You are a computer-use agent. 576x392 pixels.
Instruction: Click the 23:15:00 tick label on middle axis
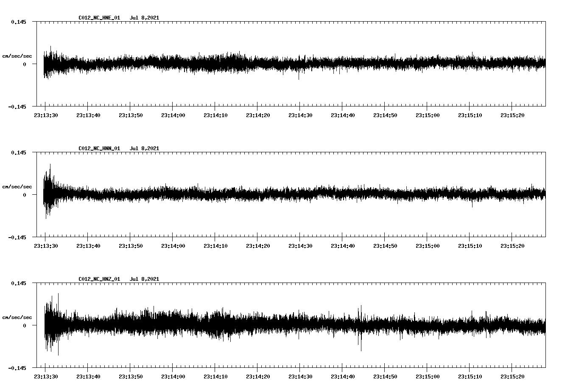[428, 245]
